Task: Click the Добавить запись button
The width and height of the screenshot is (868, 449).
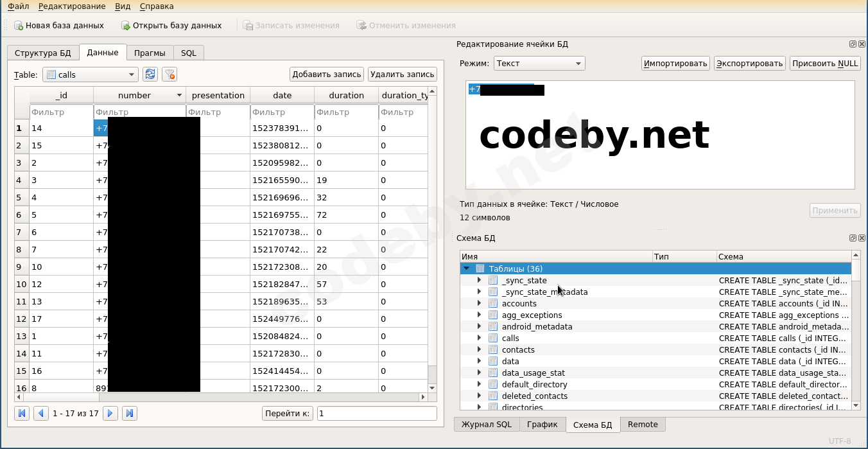Action: click(x=326, y=75)
